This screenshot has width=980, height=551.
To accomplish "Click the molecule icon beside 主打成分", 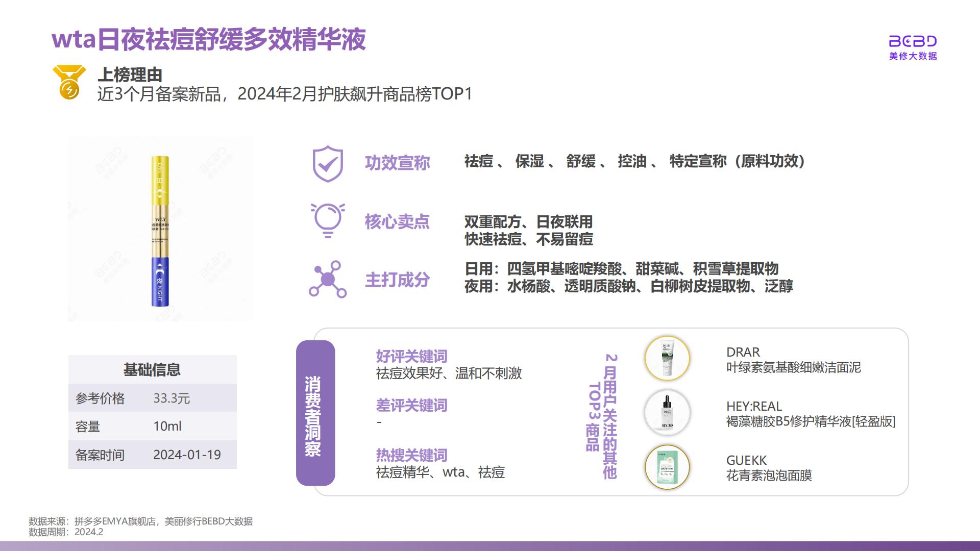I will (328, 280).
